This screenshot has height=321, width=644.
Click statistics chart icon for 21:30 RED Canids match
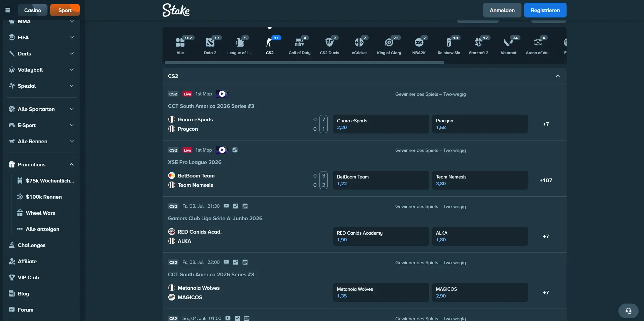(236, 206)
